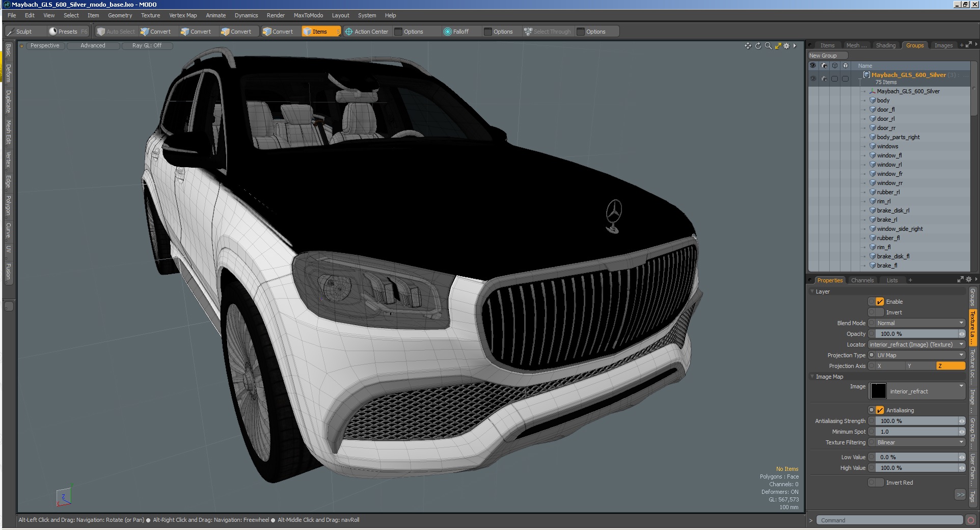Toggle the Antialiasing checkbox
The height and width of the screenshot is (530, 980).
[880, 410]
